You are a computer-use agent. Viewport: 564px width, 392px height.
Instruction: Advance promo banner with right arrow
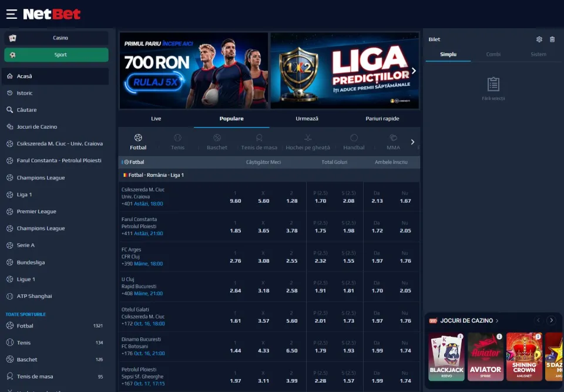coord(414,71)
